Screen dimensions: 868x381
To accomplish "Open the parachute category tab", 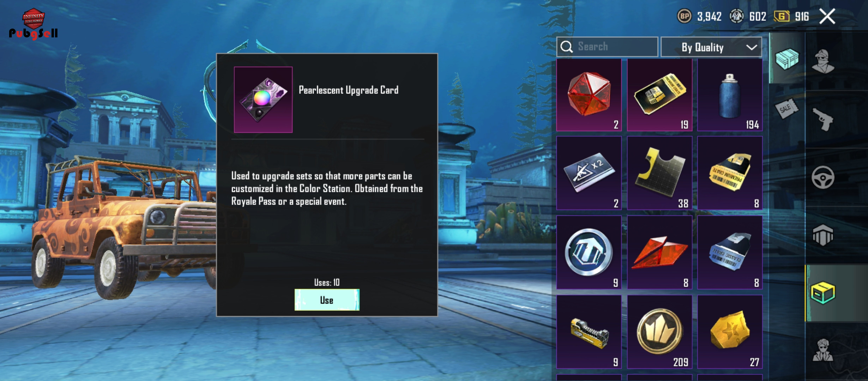I will (x=823, y=235).
